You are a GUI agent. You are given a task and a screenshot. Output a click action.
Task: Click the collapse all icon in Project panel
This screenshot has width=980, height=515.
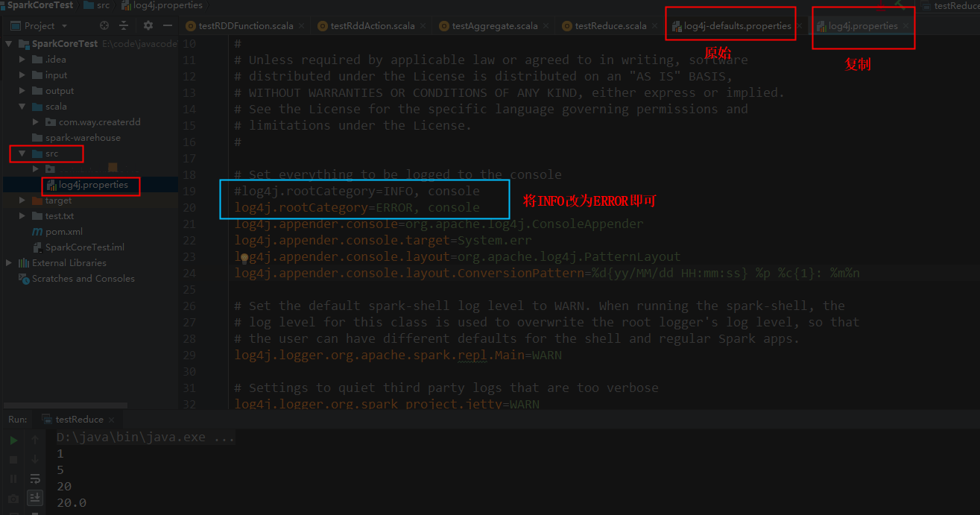coord(124,25)
